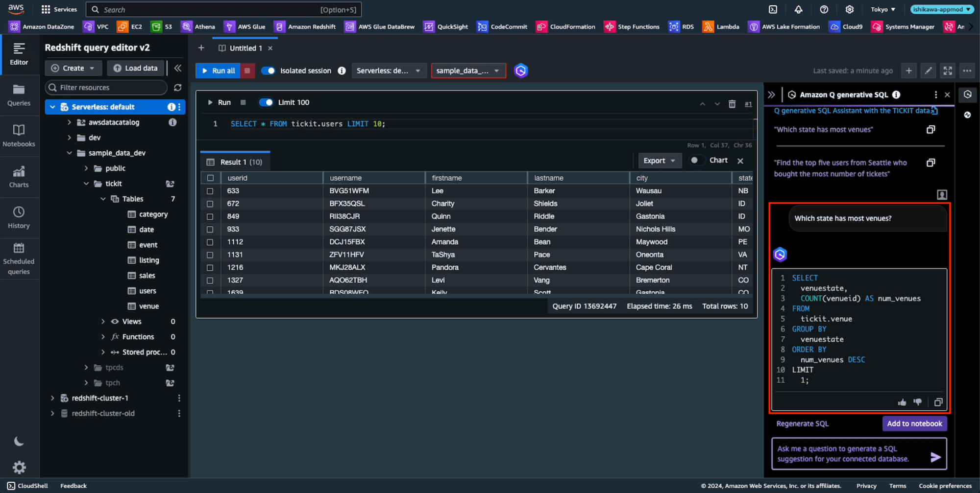Toggle the Isolated session switch
This screenshot has height=493, width=980.
(268, 70)
